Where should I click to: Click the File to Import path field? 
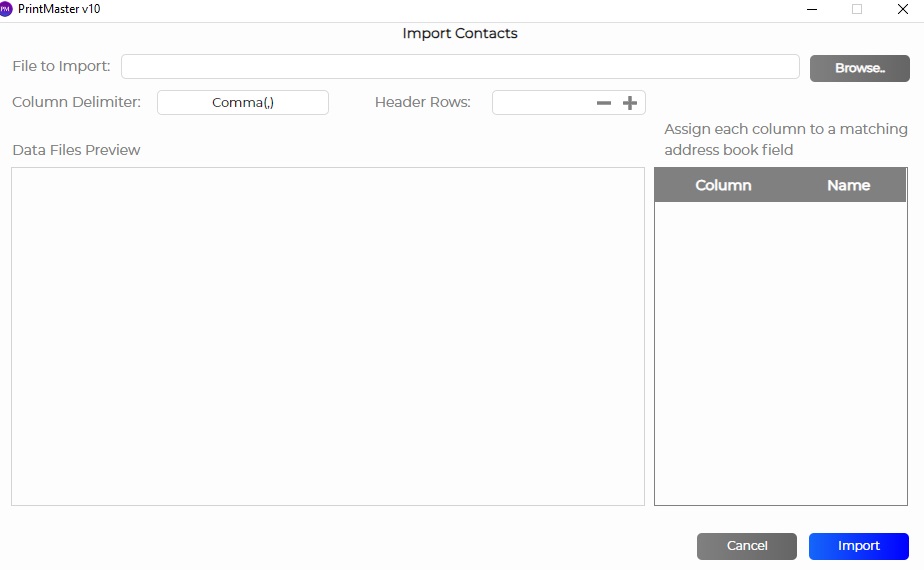pos(460,67)
